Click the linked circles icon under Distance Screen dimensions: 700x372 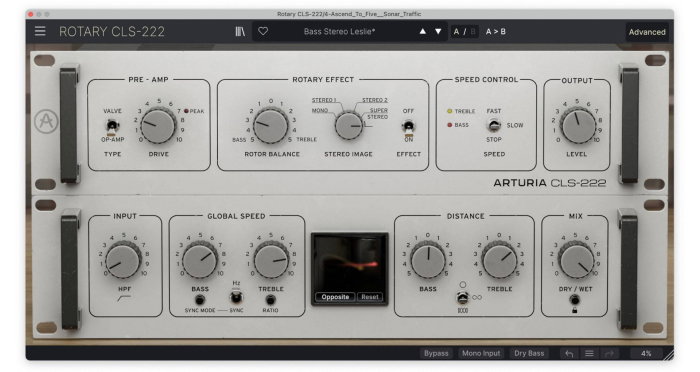coord(477,297)
